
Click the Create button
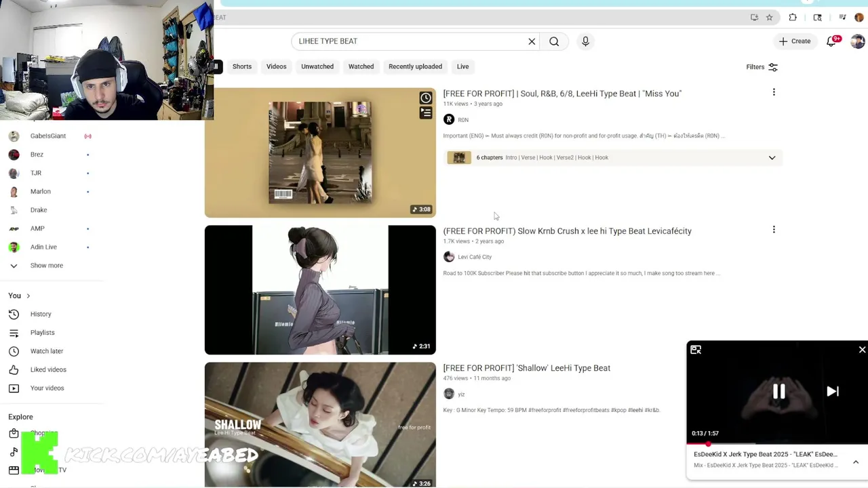(795, 41)
